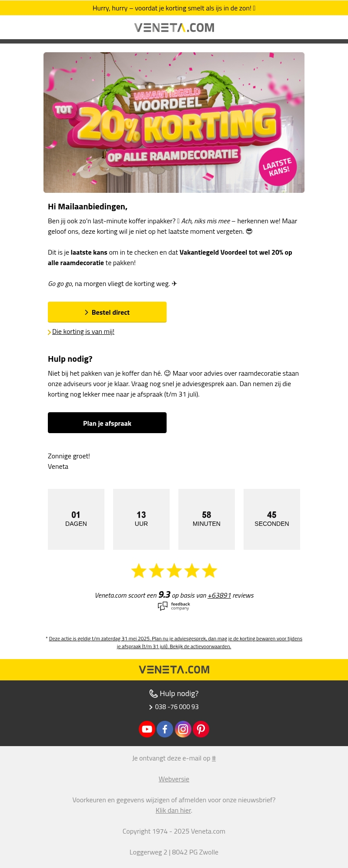Open the Pinterest social icon

(201, 729)
